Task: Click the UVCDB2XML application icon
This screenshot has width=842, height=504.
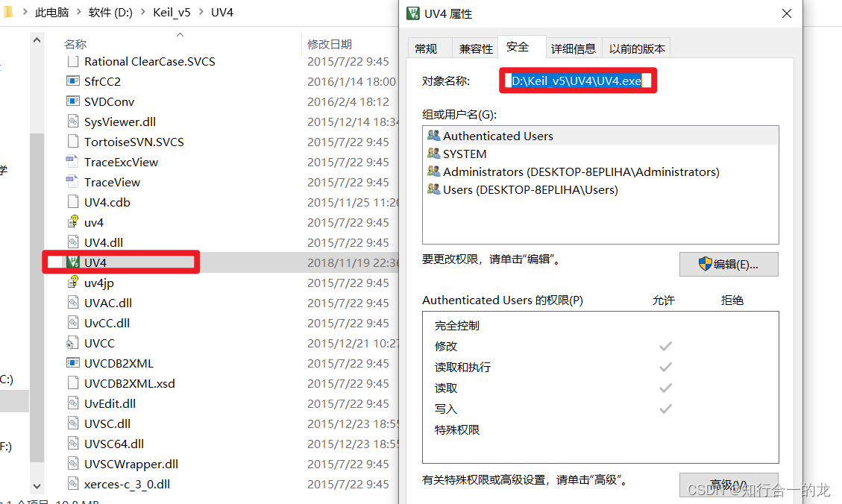Action: point(73,363)
